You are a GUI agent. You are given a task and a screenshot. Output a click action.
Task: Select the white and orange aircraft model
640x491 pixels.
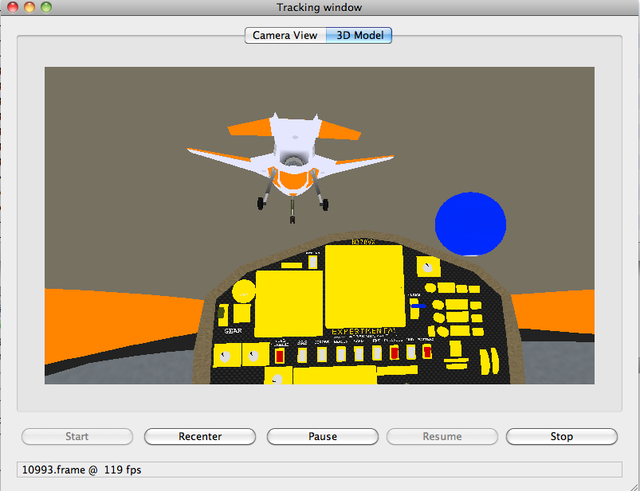click(x=291, y=155)
